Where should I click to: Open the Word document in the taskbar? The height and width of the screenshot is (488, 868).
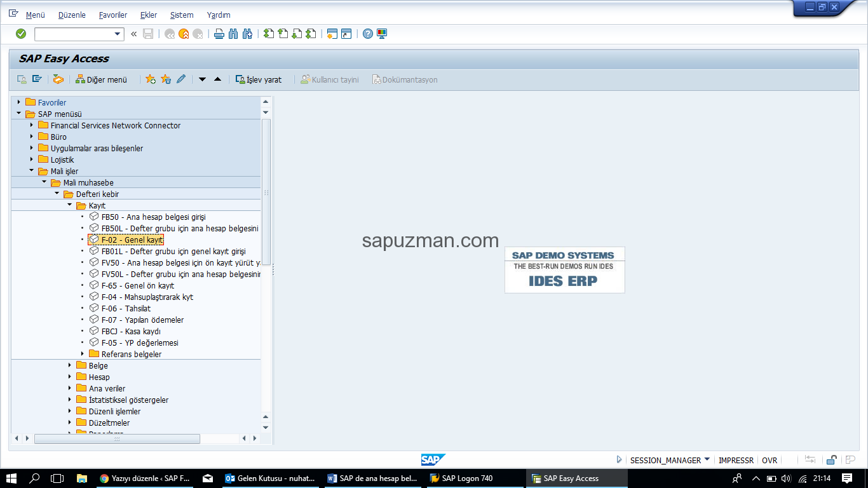[374, 478]
